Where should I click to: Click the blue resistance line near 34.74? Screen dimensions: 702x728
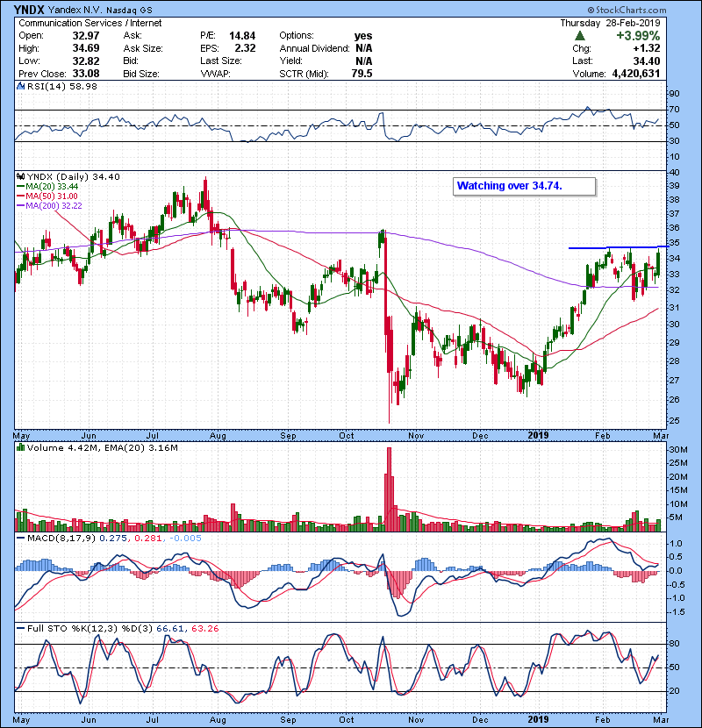click(x=618, y=247)
